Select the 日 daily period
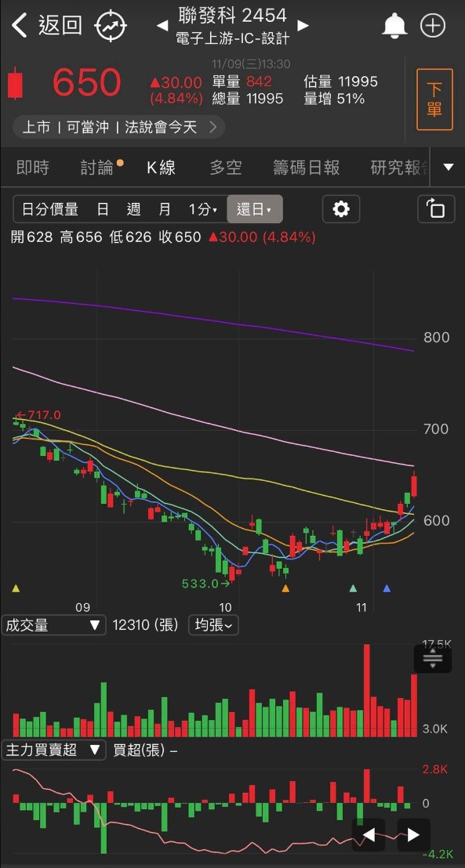 (103, 209)
